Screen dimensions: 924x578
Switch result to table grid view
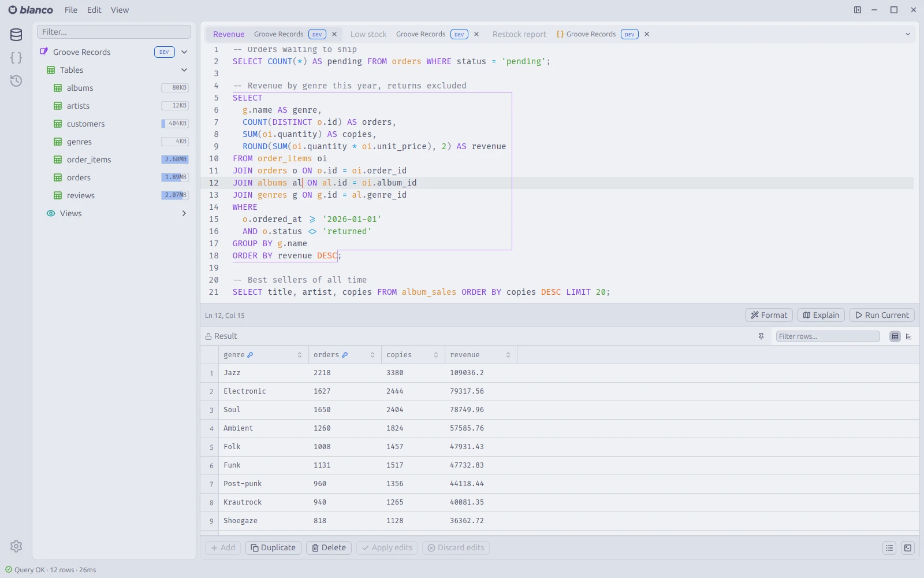895,336
